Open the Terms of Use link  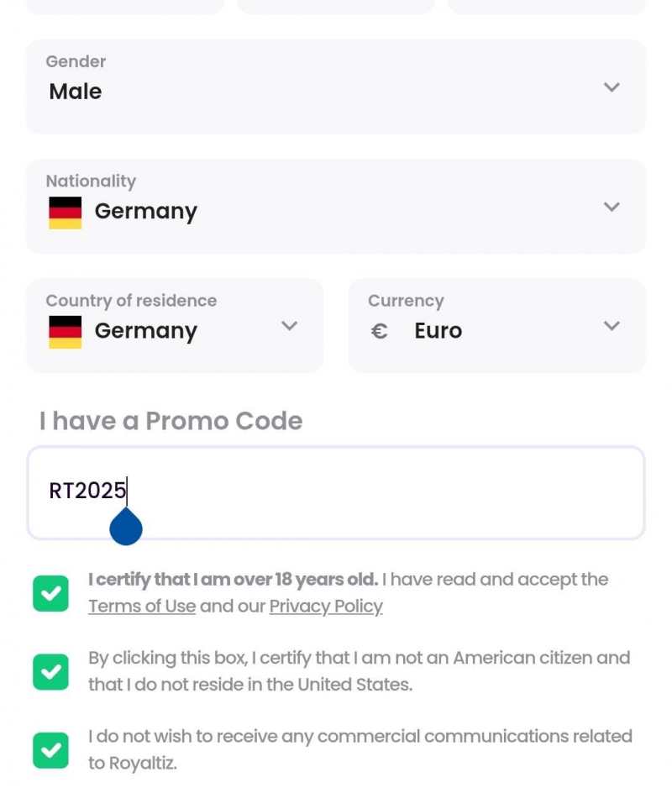[x=142, y=607]
